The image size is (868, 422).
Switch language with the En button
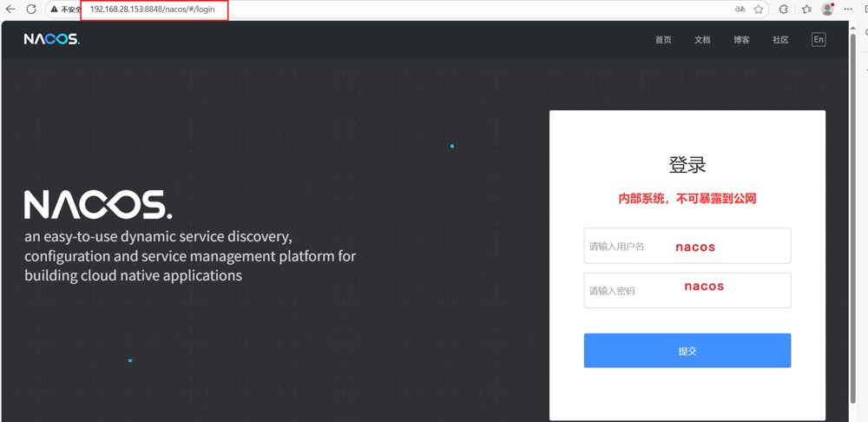(819, 39)
